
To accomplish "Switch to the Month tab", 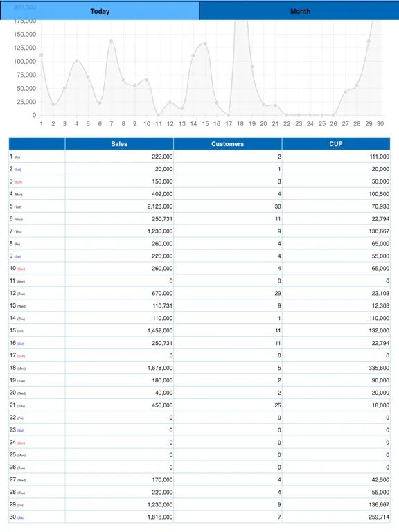I will pyautogui.click(x=300, y=11).
